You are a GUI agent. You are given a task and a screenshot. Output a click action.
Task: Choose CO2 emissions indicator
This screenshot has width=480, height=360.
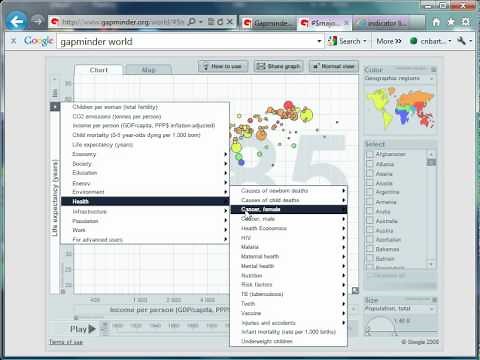pyautogui.click(x=144, y=116)
